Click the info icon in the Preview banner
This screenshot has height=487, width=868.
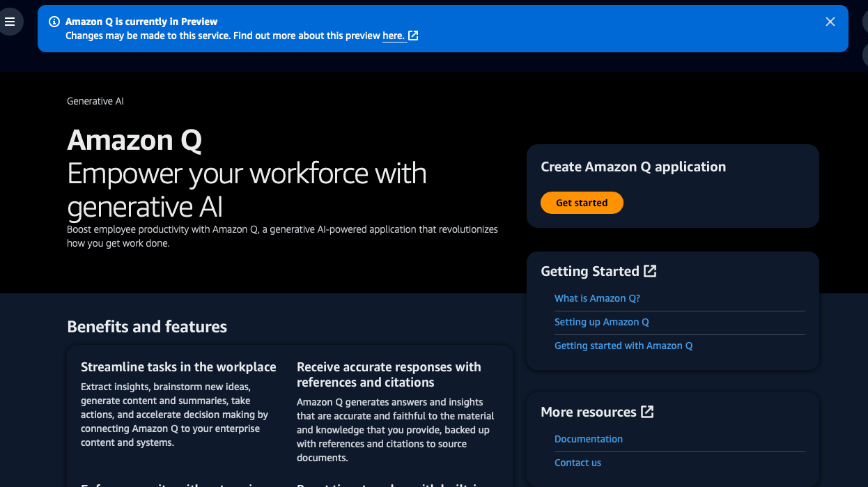(54, 22)
